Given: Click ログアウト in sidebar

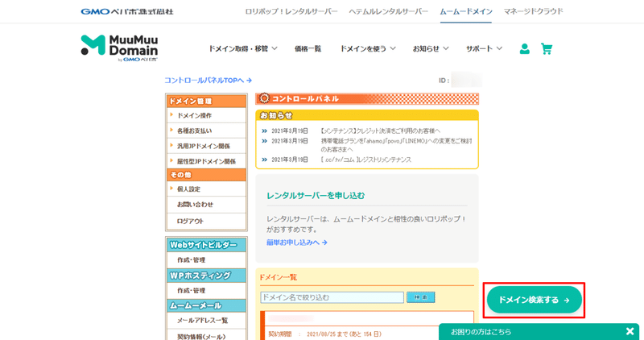Looking at the screenshot, I should point(206,222).
